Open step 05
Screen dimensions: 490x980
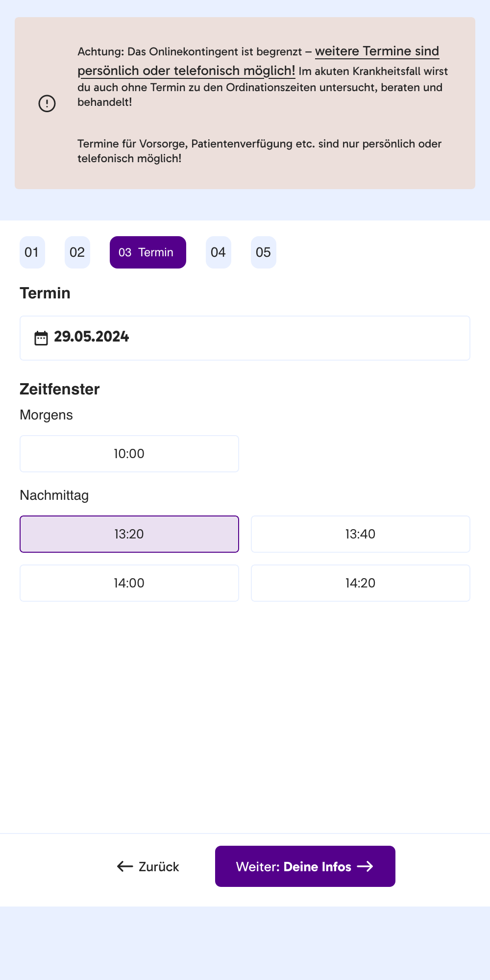(x=263, y=252)
